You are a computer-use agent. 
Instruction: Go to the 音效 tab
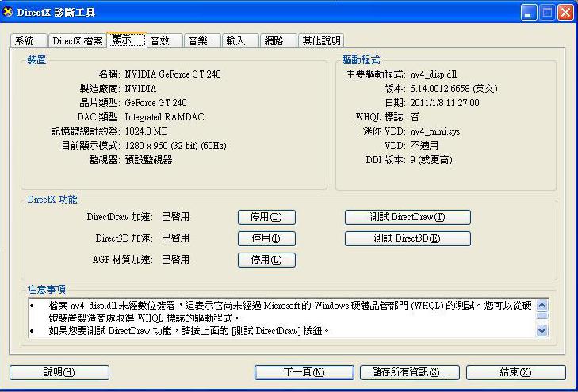pyautogui.click(x=164, y=40)
